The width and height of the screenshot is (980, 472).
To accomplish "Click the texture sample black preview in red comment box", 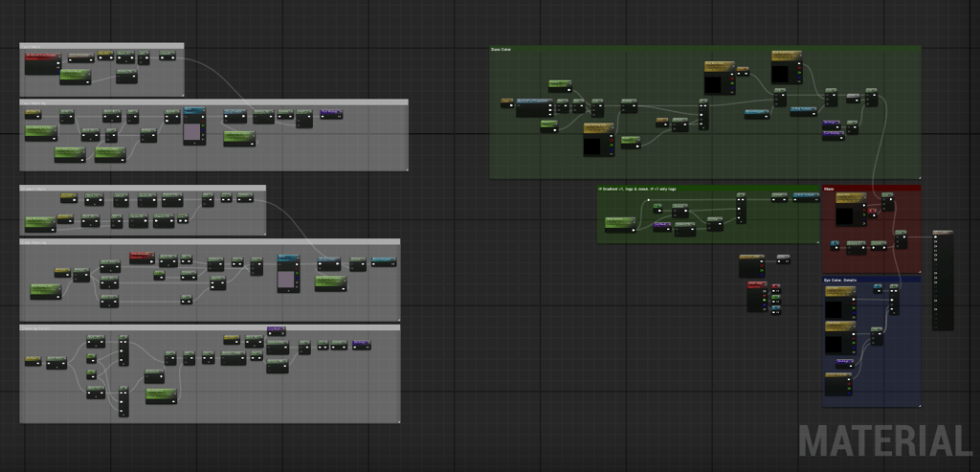I will (844, 216).
